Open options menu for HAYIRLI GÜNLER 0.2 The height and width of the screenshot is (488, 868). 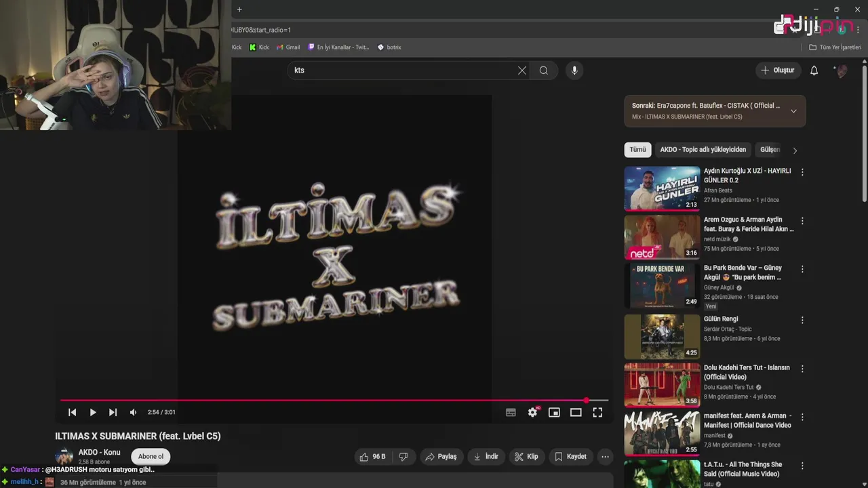click(802, 172)
